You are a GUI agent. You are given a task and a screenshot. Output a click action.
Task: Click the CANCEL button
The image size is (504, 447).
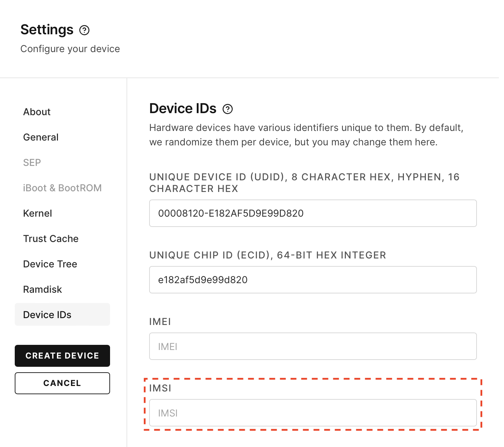(x=62, y=383)
